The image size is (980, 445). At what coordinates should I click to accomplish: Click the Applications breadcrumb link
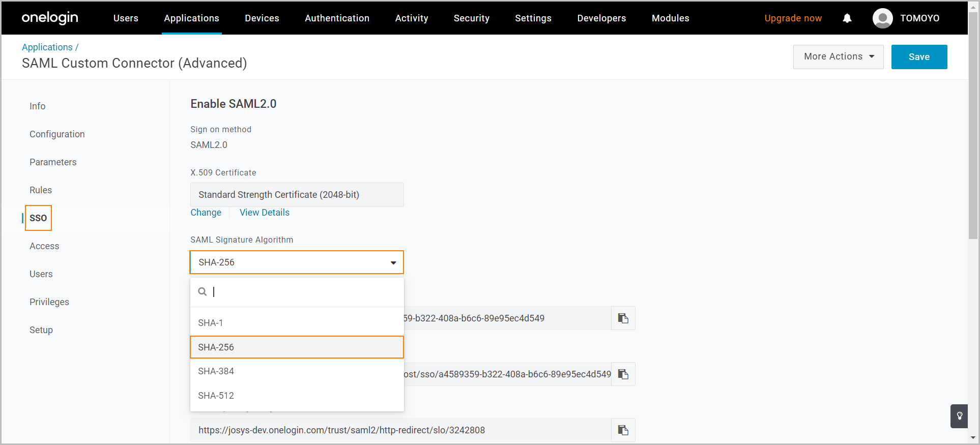tap(47, 47)
